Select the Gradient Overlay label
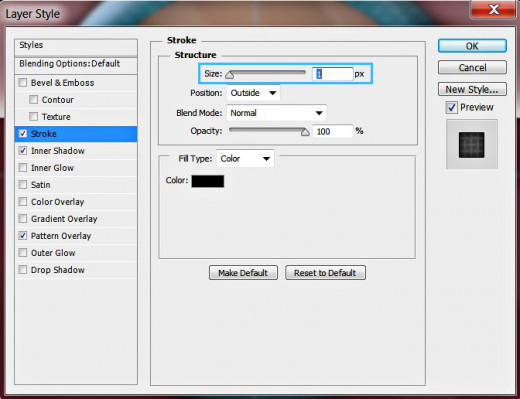The height and width of the screenshot is (399, 520). [x=64, y=219]
